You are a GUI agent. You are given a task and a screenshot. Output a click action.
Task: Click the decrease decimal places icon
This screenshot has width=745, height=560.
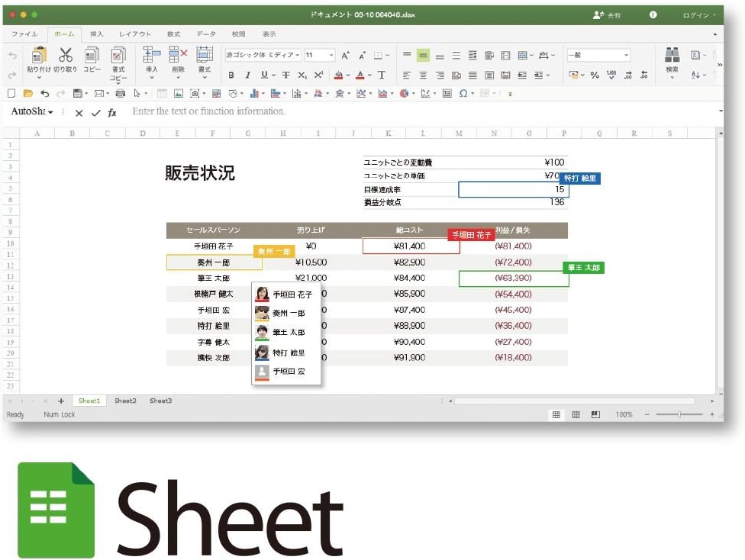click(644, 75)
